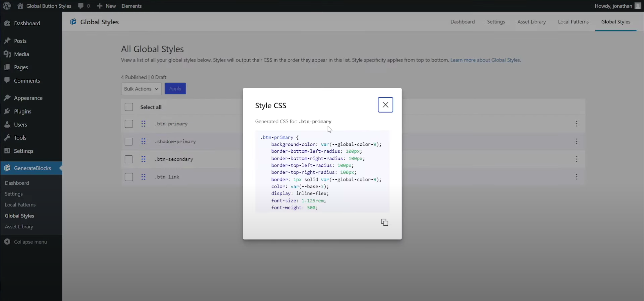Open the three-dot menu for .btn-secondary

click(577, 159)
